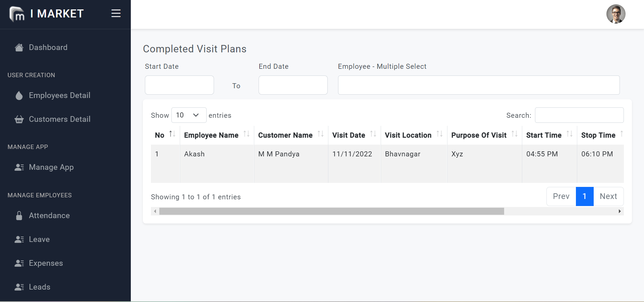Click the I Market logo icon
This screenshot has height=302, width=644.
click(17, 14)
